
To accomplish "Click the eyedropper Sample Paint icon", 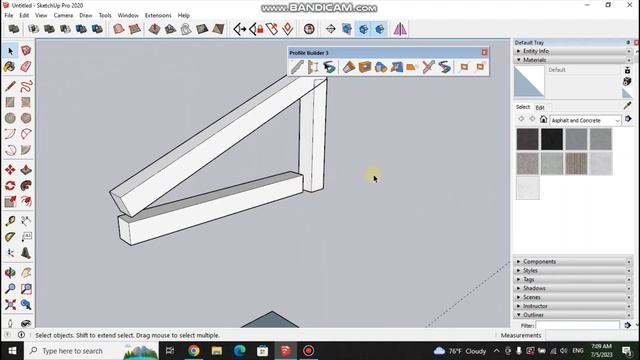I will tap(627, 106).
